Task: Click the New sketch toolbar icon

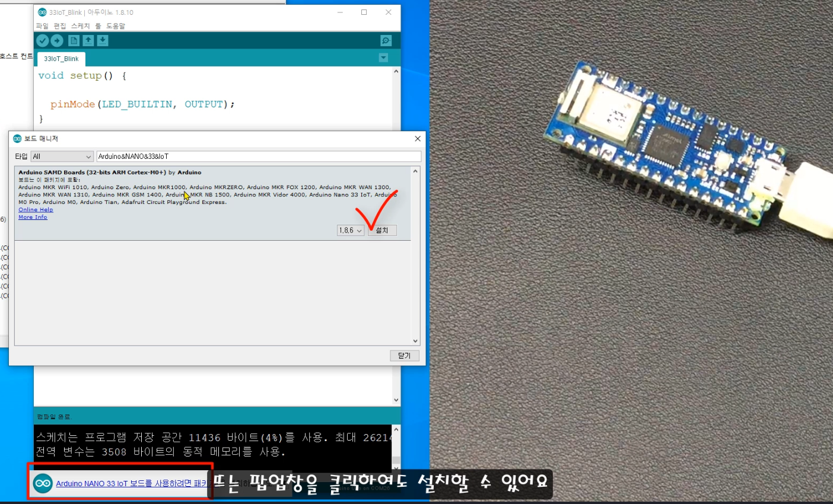Action: tap(74, 40)
